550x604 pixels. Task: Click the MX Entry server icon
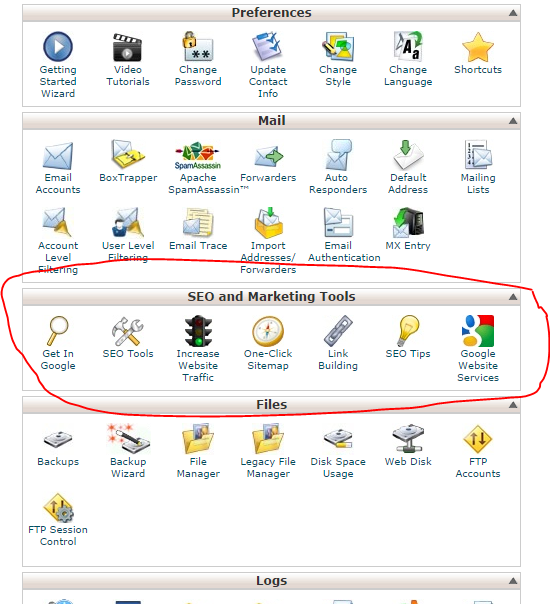click(408, 223)
